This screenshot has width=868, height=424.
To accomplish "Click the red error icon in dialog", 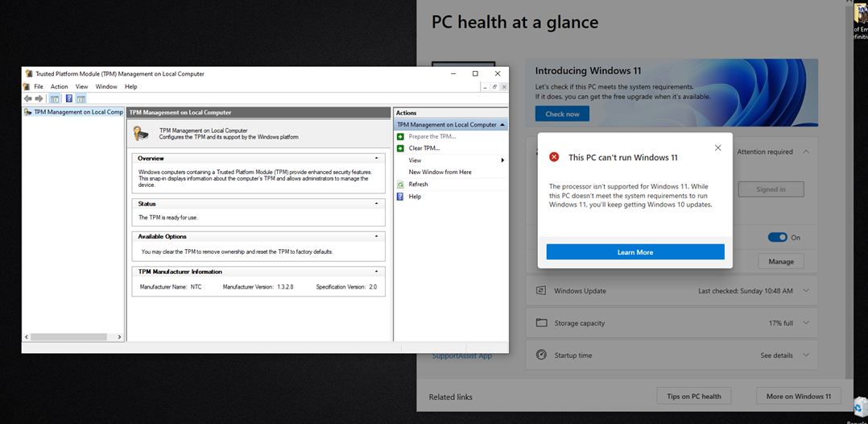I will click(x=554, y=157).
